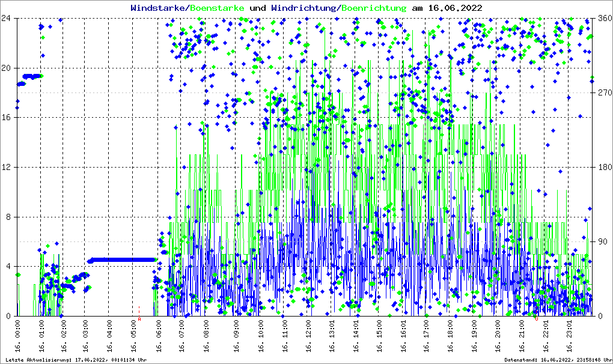Click the 12 label on the left axis
The image size is (613, 364).
(7, 167)
